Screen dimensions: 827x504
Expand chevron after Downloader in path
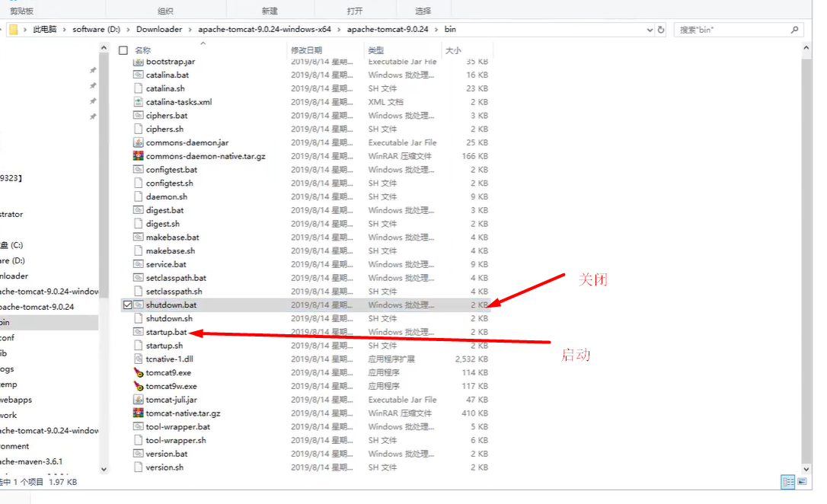click(190, 30)
